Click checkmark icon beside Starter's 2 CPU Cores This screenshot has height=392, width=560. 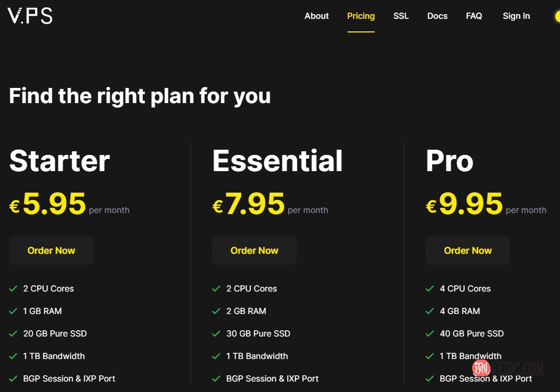[13, 289]
